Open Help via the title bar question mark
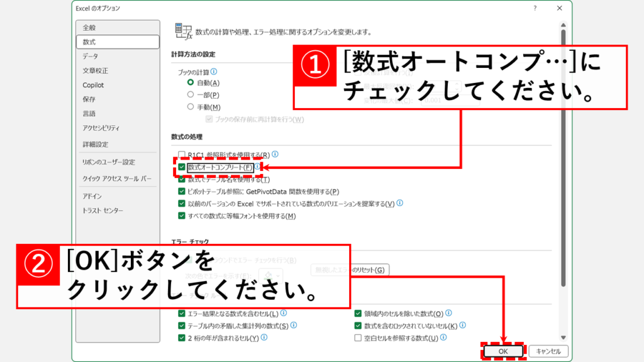The image size is (644, 362). [x=534, y=8]
